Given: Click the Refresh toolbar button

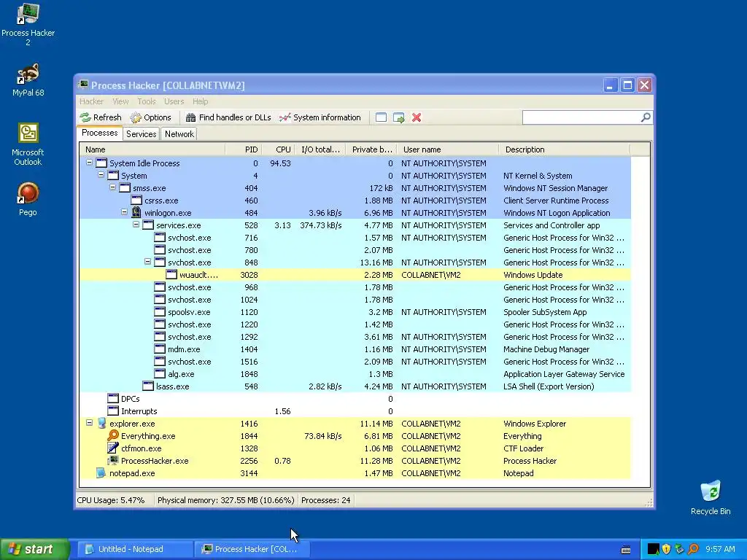Looking at the screenshot, I should coord(101,117).
